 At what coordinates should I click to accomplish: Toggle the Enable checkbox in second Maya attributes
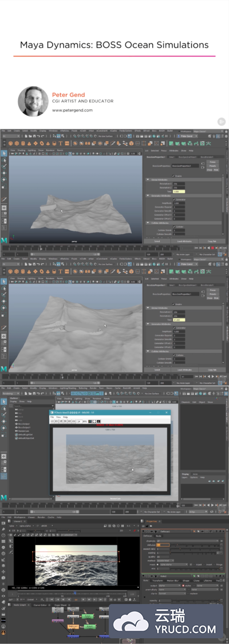click(x=173, y=305)
